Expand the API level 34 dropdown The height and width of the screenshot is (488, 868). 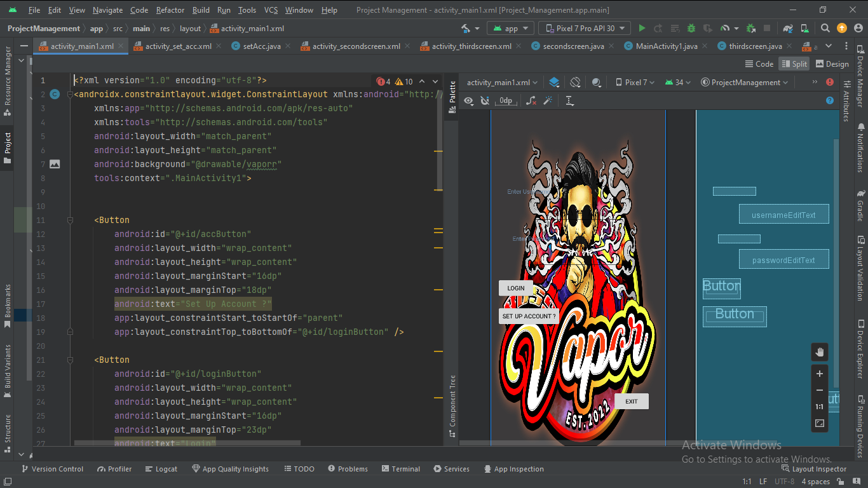(678, 83)
